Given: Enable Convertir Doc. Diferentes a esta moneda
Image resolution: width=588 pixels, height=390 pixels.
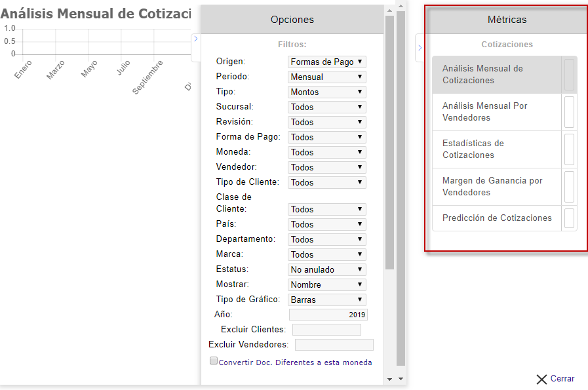Looking at the screenshot, I should click(214, 361).
